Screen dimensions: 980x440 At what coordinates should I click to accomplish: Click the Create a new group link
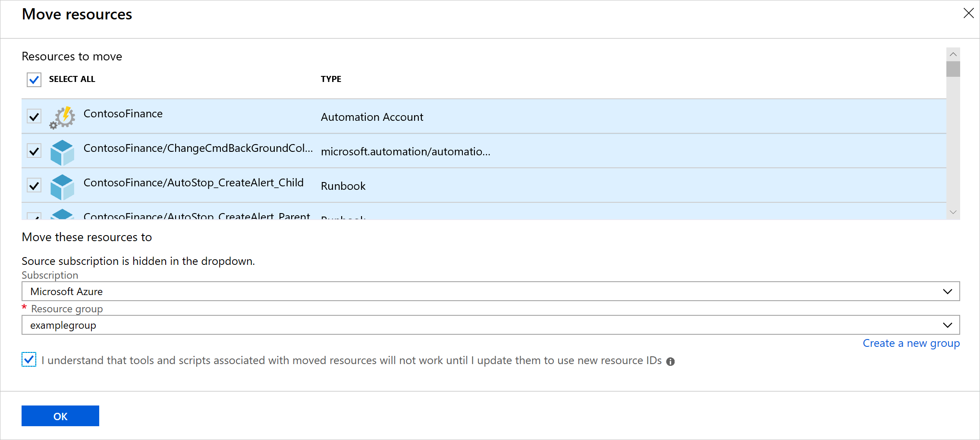coord(911,343)
